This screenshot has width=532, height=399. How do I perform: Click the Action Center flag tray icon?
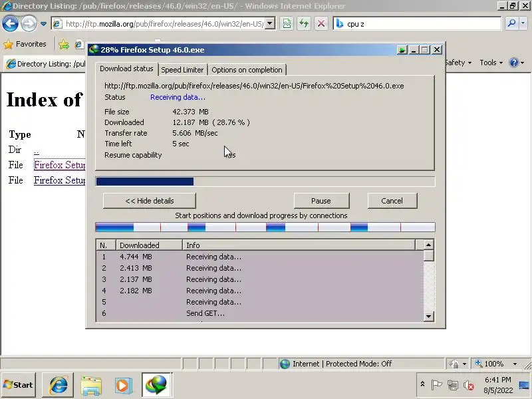436,385
